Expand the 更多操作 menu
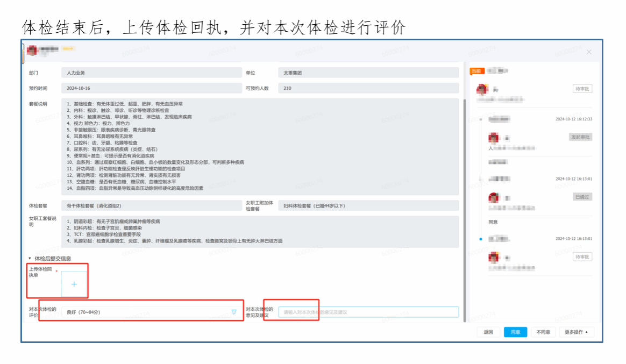626x364 pixels. tap(576, 332)
